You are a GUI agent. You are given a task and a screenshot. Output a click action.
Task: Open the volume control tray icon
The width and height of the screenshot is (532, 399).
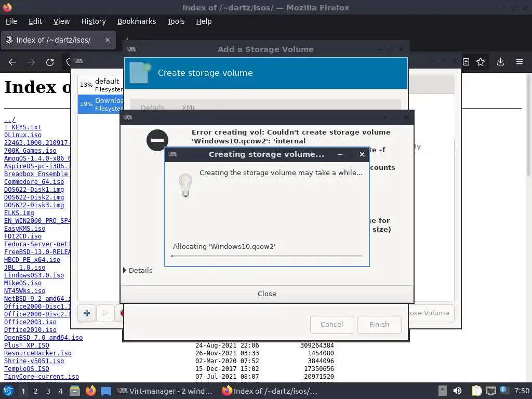(x=457, y=391)
